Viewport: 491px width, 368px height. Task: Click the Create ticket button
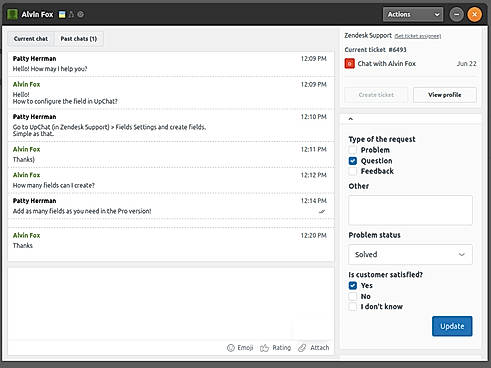pos(376,95)
